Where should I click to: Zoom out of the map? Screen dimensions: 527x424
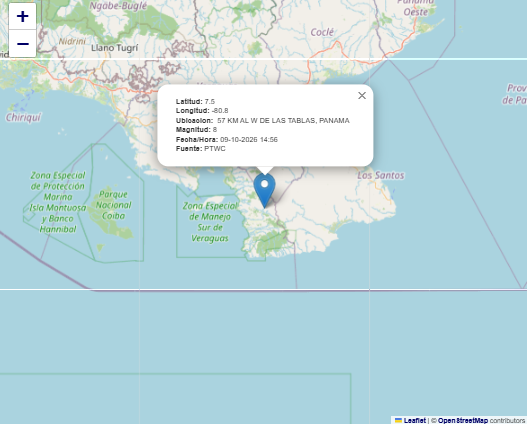[23, 44]
